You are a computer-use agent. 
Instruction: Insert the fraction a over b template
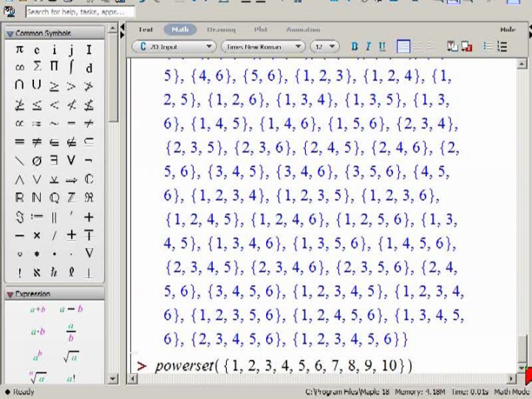point(71,332)
